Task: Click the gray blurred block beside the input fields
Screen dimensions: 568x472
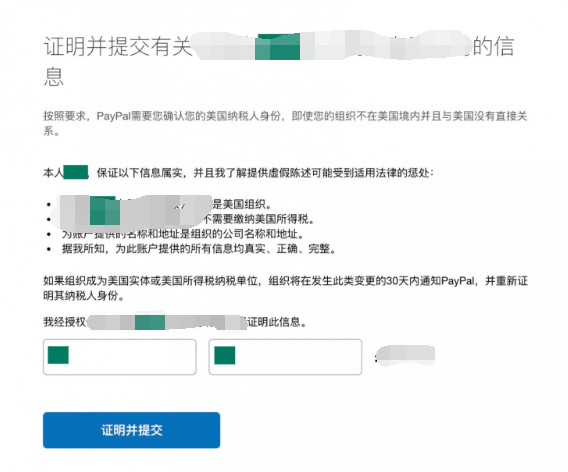Action: (x=405, y=355)
